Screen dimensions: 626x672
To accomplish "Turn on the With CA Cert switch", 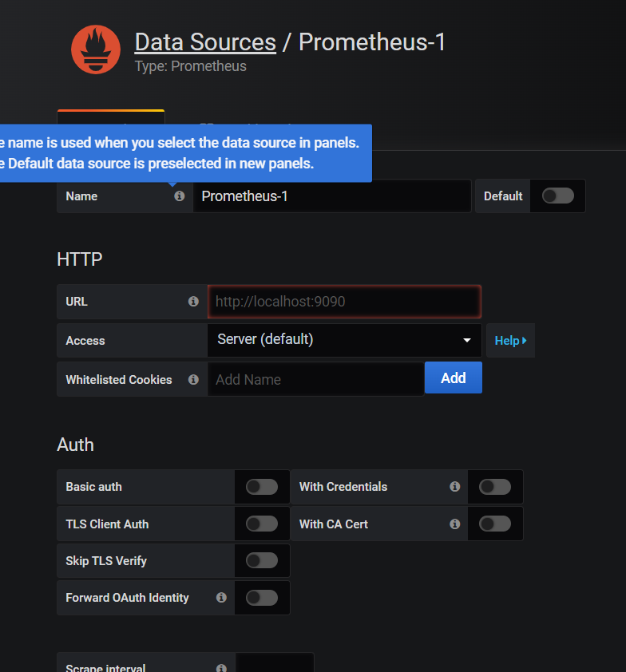I will [x=495, y=524].
